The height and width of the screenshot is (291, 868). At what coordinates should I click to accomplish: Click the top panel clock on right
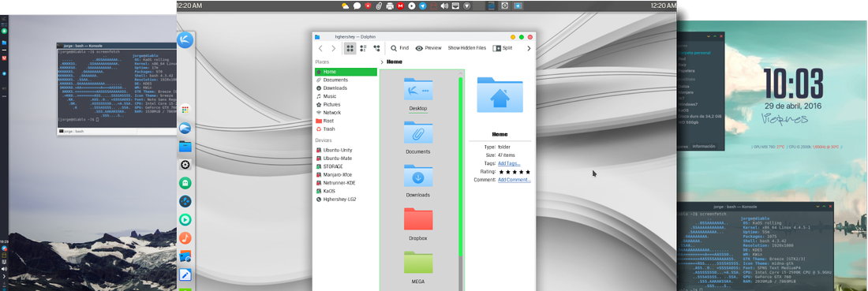(663, 6)
